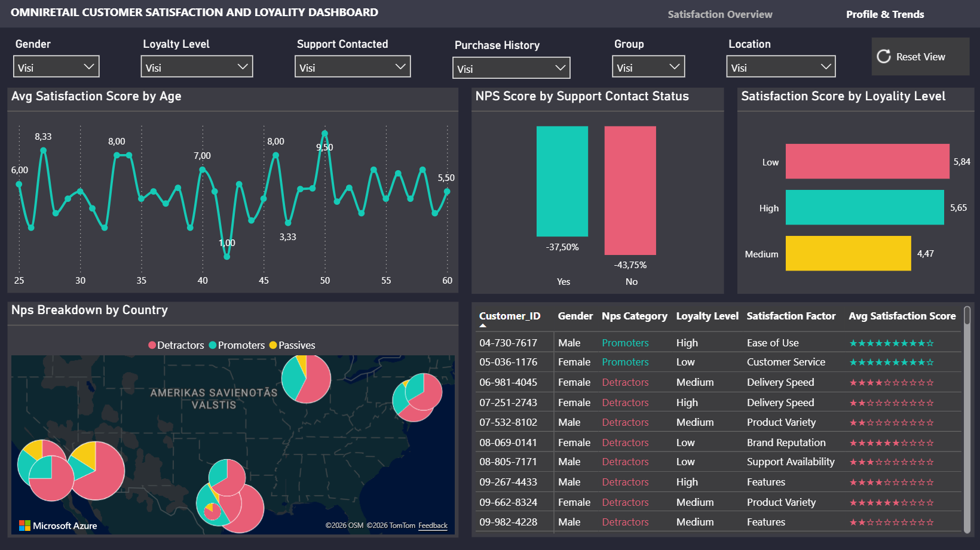Switch to Satisfaction Overview tab
Image resolution: width=980 pixels, height=550 pixels.
pyautogui.click(x=720, y=14)
